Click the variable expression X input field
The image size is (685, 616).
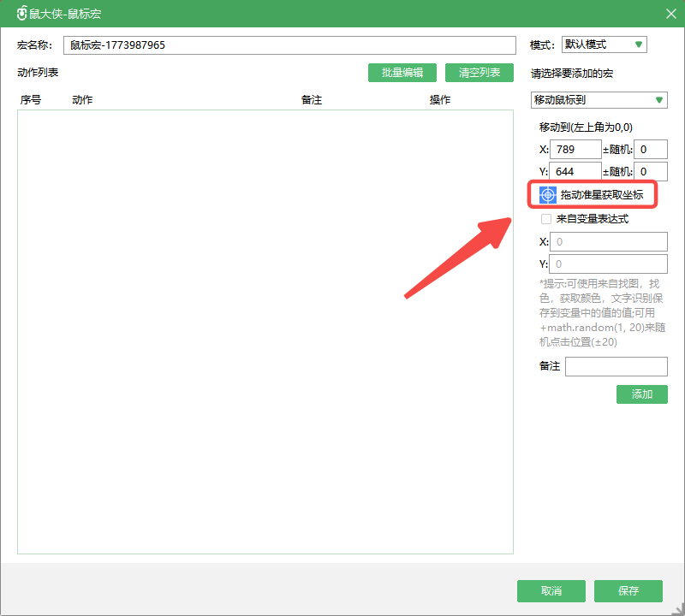[x=609, y=242]
